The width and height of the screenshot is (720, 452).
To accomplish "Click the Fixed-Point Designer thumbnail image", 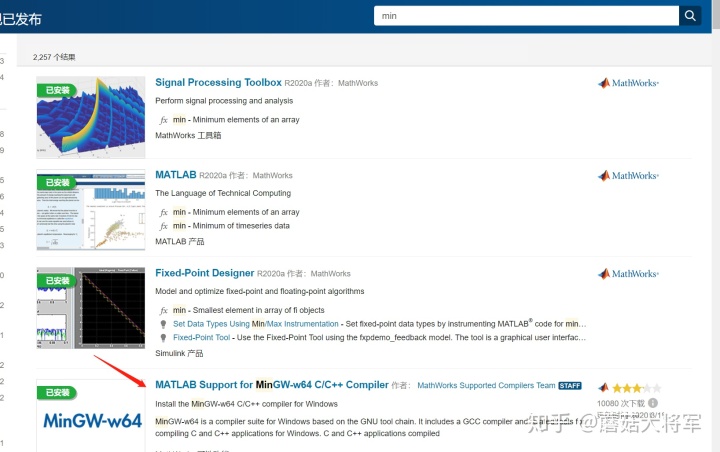I will 91,308.
